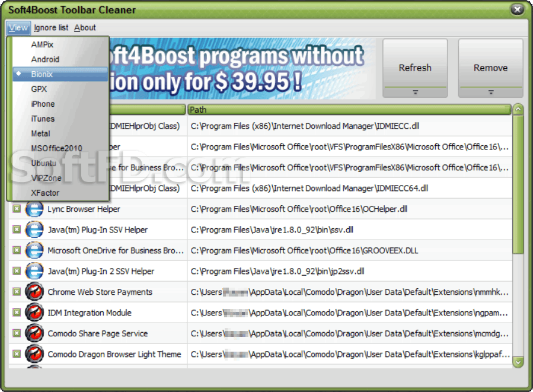Toggle checkbox for Microsoft OneDrive for Business at GROOVEEX.DLL

(x=17, y=250)
